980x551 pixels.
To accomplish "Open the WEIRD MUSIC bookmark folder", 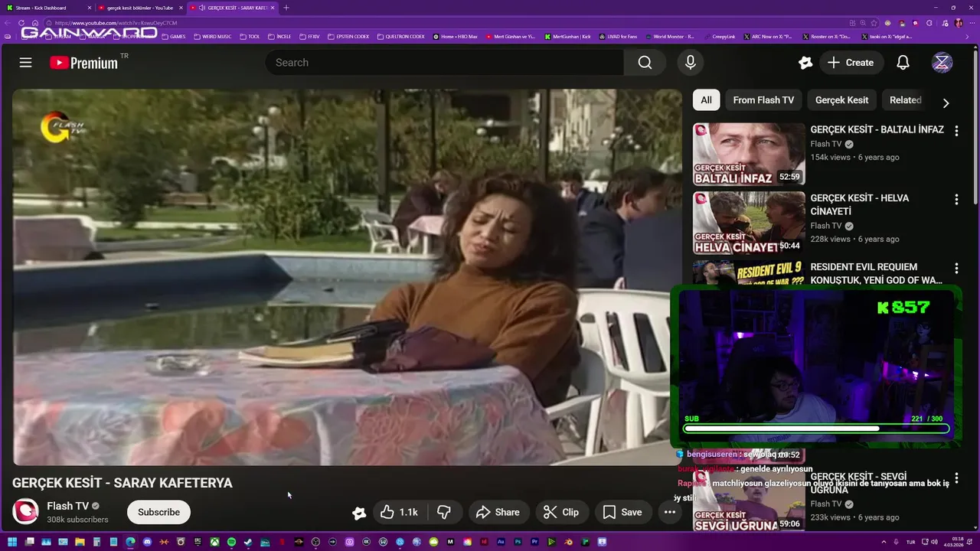I will click(x=213, y=36).
